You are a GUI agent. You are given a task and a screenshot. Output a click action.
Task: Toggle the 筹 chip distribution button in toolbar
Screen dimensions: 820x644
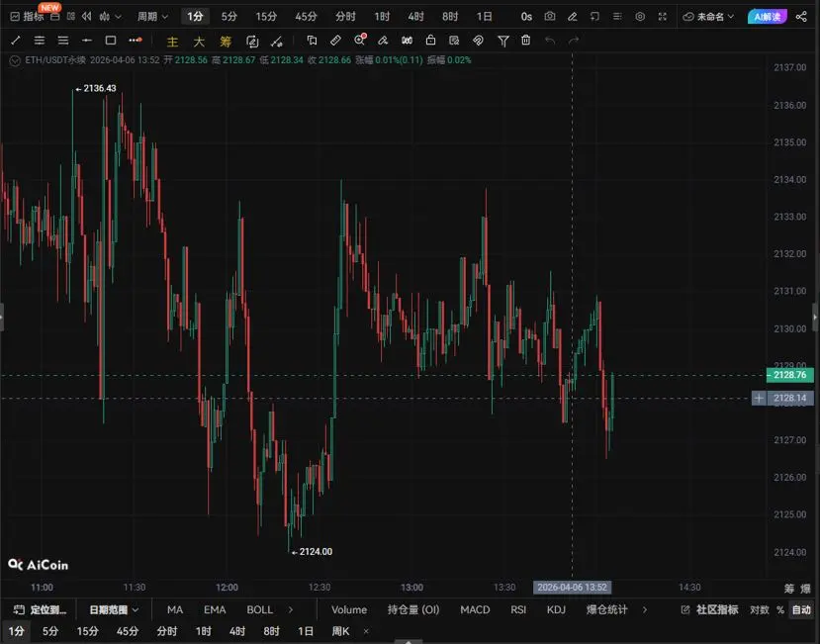tap(226, 41)
